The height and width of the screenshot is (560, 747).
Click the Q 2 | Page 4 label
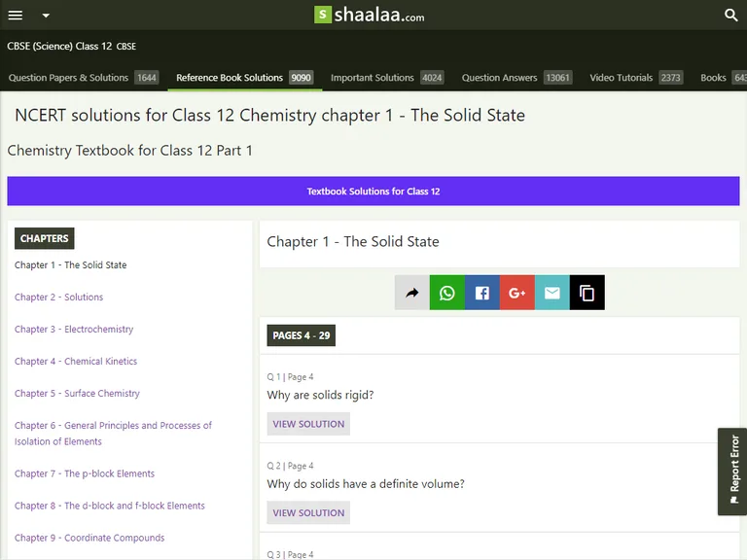point(290,466)
